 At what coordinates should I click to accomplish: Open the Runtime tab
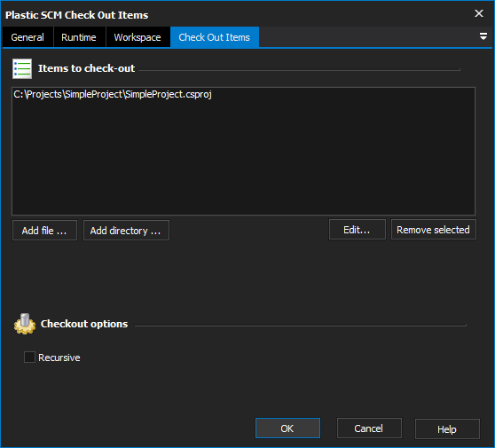pos(79,37)
